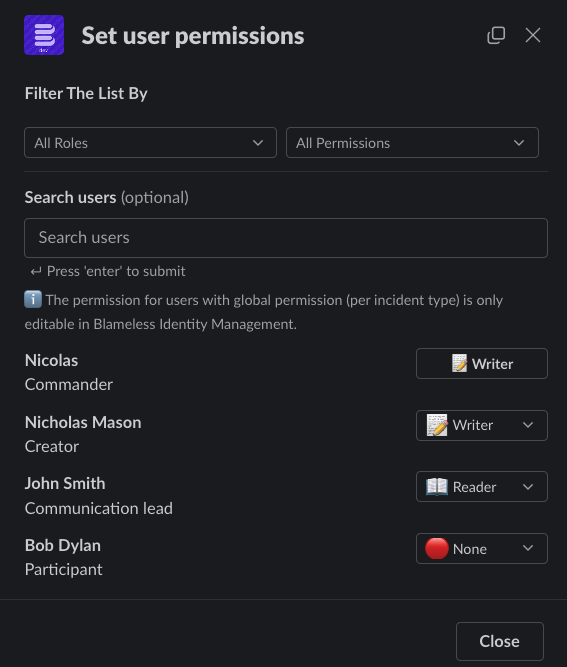Click the open book icon for John Smith
This screenshot has height=667, width=567.
(437, 487)
